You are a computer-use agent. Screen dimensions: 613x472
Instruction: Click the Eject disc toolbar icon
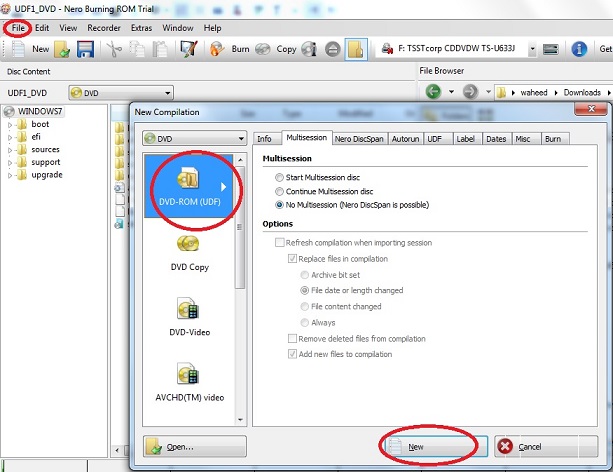333,49
